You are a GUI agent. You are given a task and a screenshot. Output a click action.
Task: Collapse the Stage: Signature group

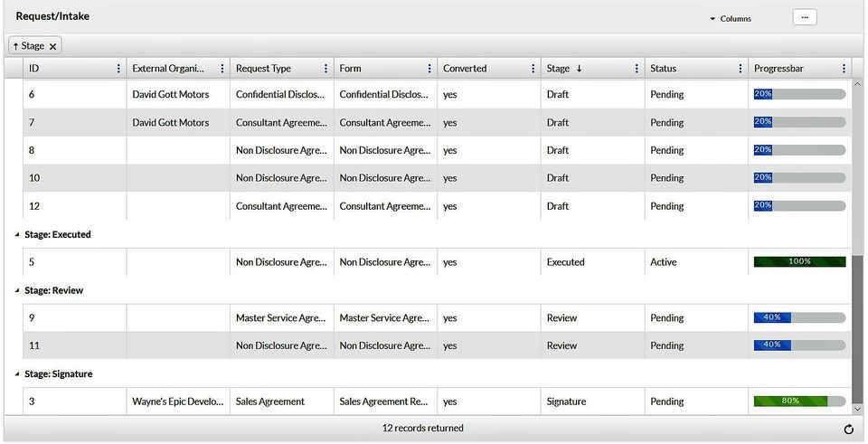point(17,374)
